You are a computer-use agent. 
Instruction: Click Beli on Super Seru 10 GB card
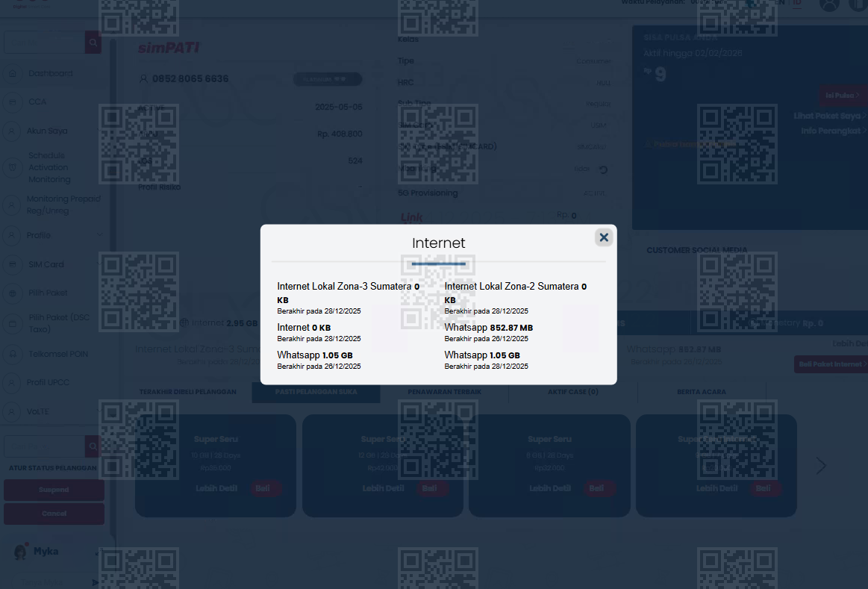tap(266, 488)
